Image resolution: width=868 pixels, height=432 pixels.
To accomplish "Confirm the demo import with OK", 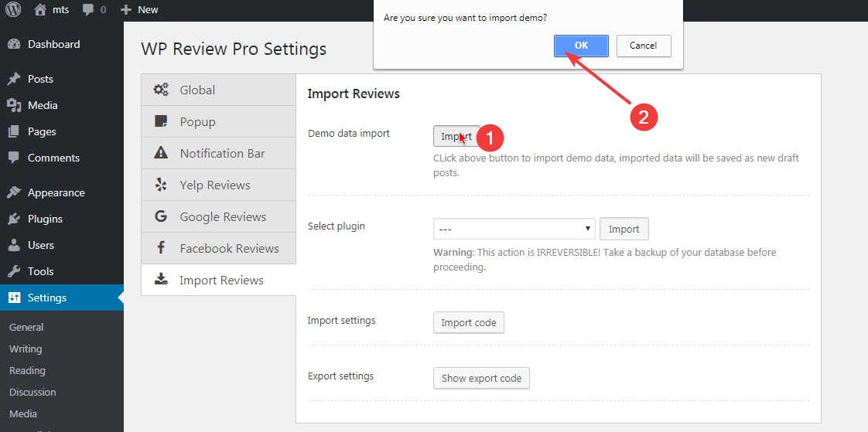I will pos(581,46).
